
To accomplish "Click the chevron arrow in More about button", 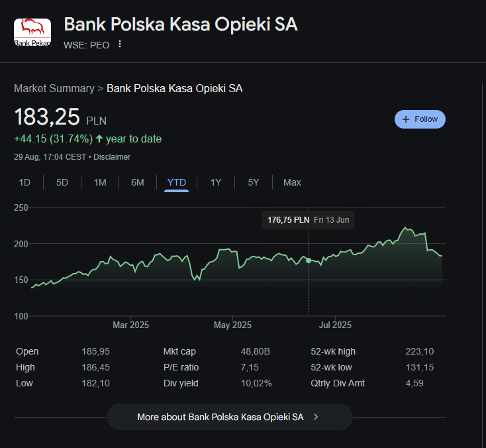I will point(316,417).
